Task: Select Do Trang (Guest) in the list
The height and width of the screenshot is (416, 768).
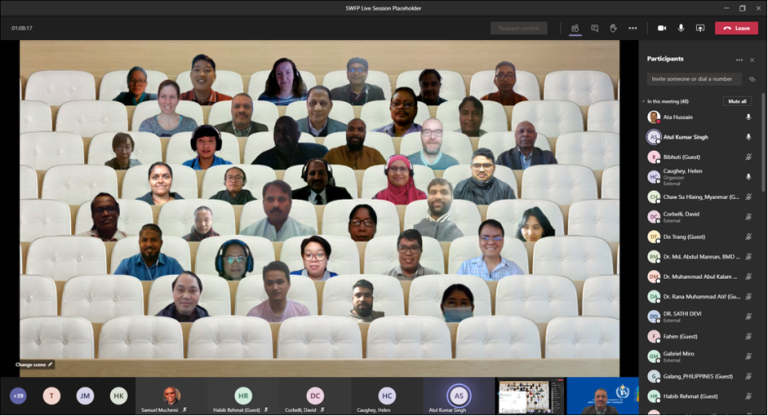Action: click(x=700, y=237)
